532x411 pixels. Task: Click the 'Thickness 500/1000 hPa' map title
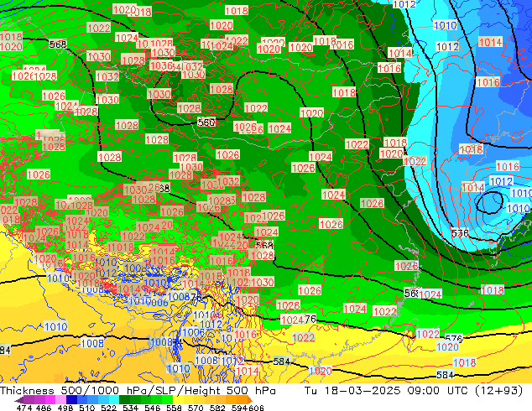click(73, 391)
